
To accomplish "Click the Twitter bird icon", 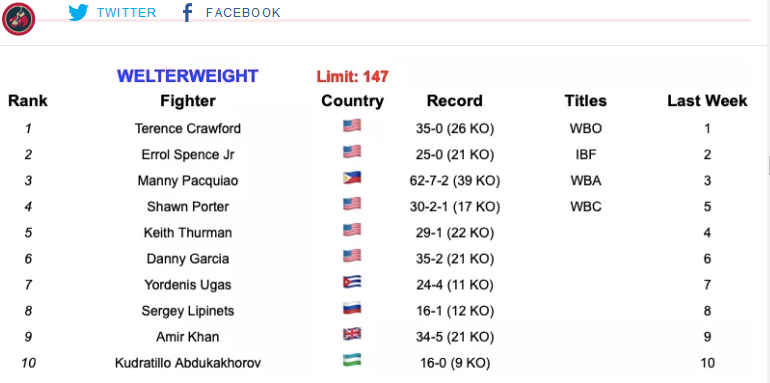I will (x=78, y=13).
